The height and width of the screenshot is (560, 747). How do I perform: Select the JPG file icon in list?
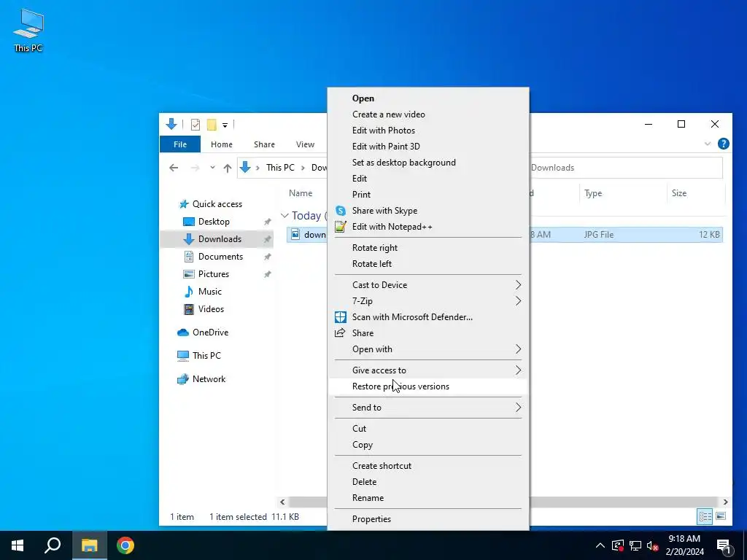point(296,234)
